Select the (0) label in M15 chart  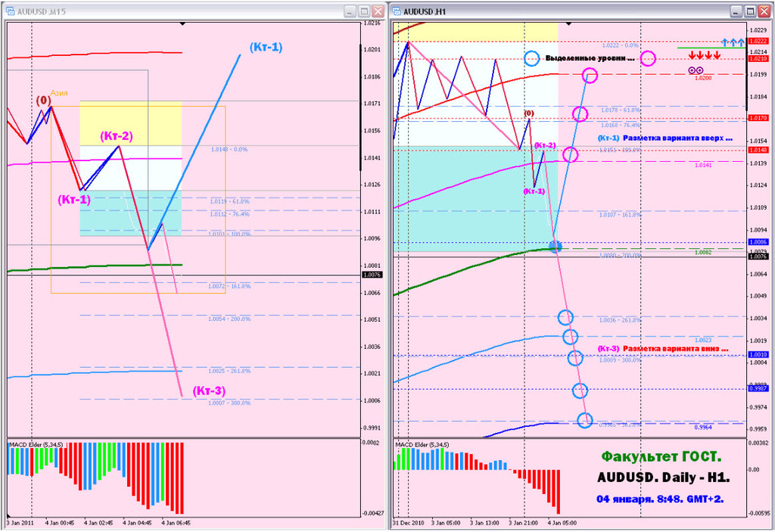[43, 101]
